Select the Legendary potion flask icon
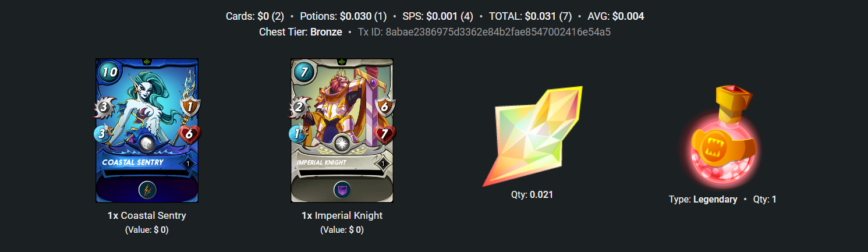This screenshot has width=868, height=252. point(722,137)
